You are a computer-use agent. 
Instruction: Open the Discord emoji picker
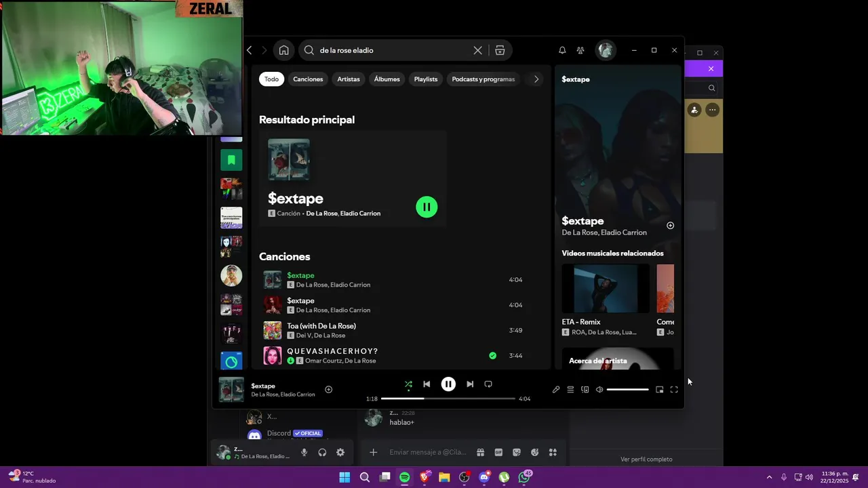pyautogui.click(x=534, y=453)
